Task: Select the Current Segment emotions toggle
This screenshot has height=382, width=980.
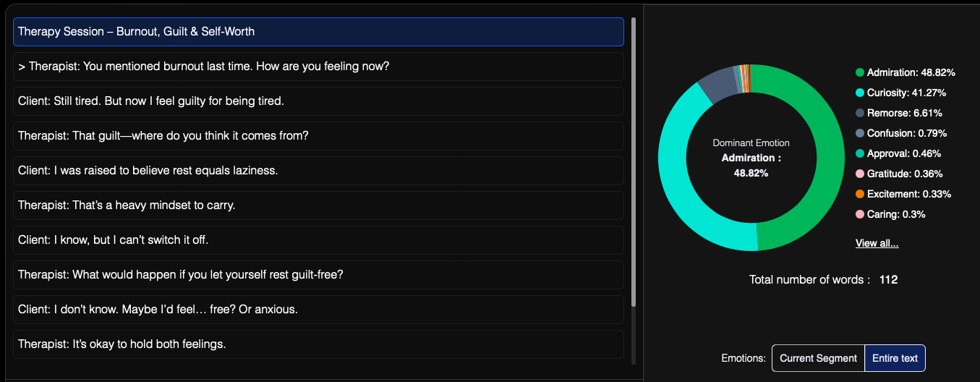Action: (818, 358)
